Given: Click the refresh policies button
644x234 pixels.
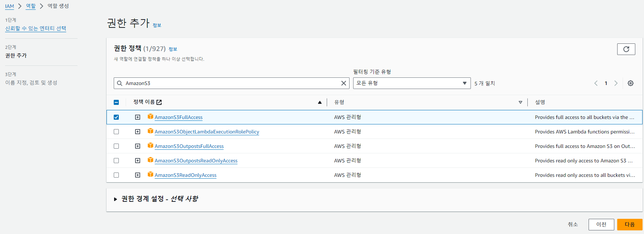Looking at the screenshot, I should pos(626,49).
